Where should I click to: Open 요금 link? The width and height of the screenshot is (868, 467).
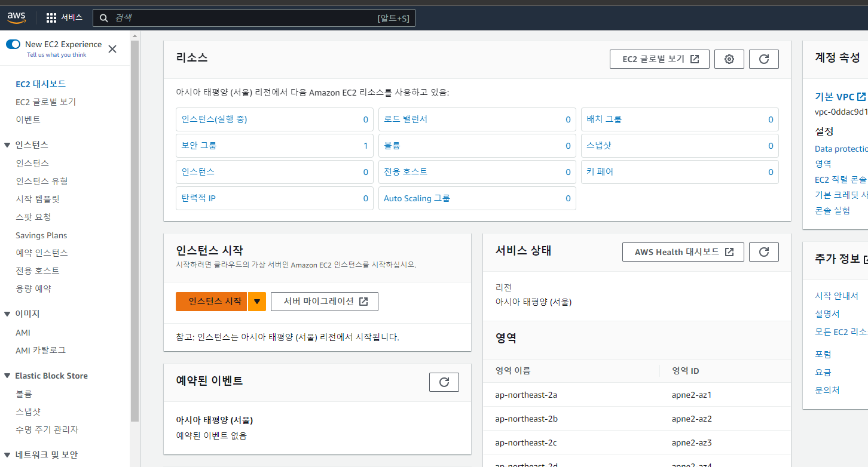click(x=823, y=372)
